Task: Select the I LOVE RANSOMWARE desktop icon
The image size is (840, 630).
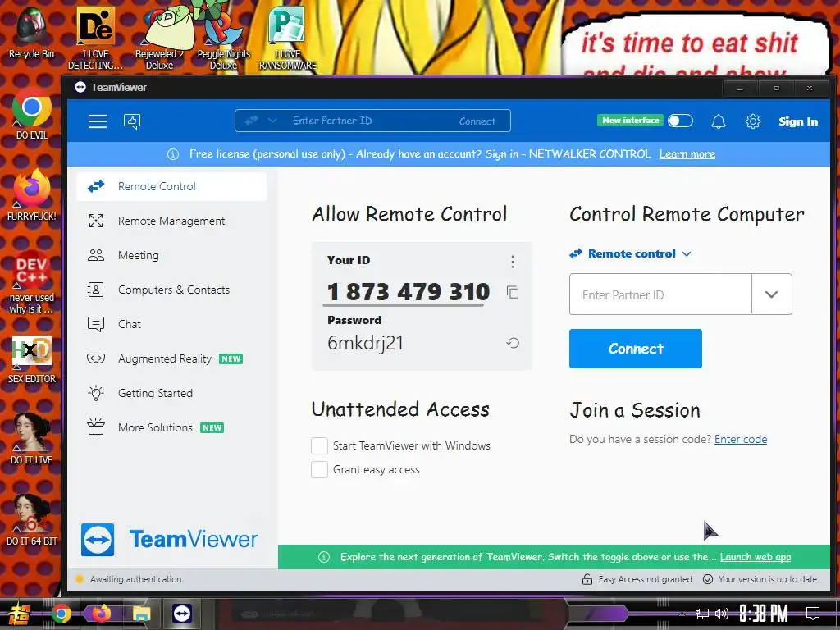Action: tap(288, 38)
